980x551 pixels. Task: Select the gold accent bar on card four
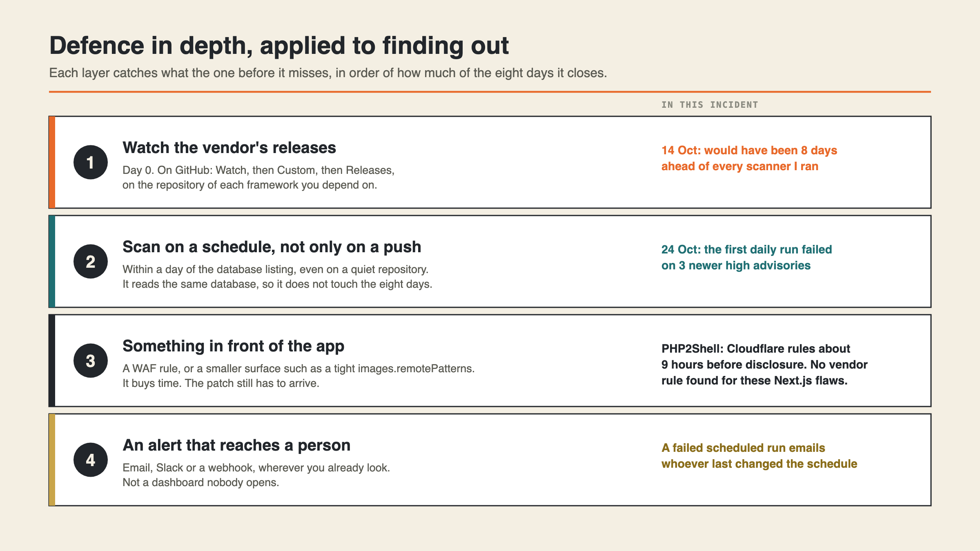point(52,460)
